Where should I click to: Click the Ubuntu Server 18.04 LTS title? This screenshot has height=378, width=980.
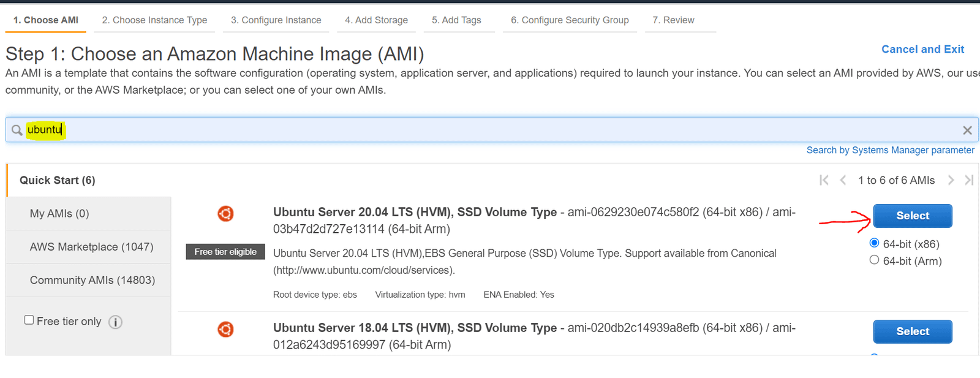(415, 328)
